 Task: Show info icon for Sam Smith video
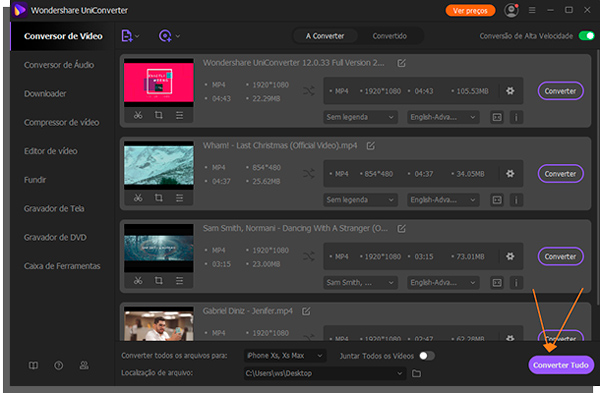[516, 282]
